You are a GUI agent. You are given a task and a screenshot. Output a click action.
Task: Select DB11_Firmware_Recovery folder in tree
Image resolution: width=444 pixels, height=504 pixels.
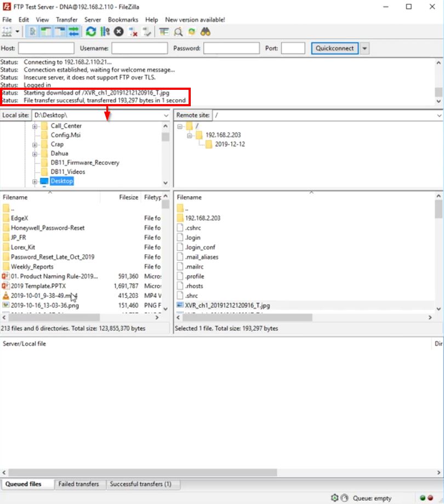coord(85,163)
